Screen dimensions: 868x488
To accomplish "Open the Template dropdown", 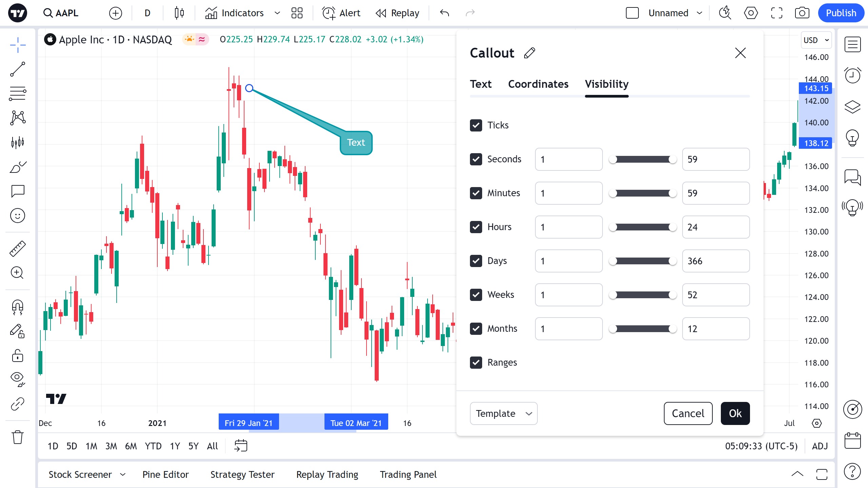I will (504, 413).
